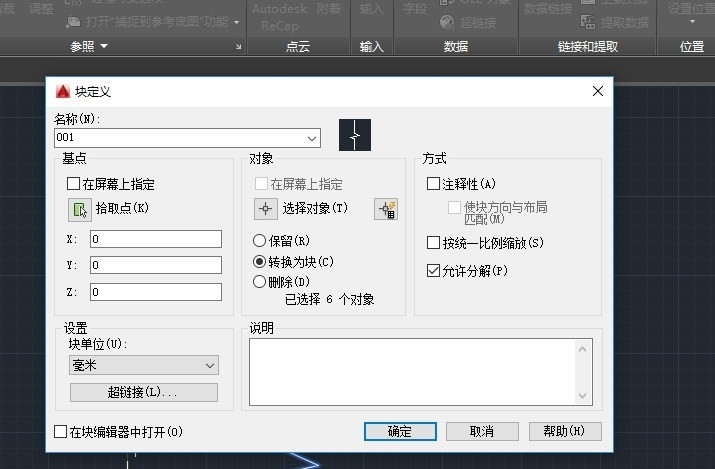This screenshot has width=715, height=469.
Task: Click the Pick point (拾取点) icon
Action: pyautogui.click(x=79, y=209)
